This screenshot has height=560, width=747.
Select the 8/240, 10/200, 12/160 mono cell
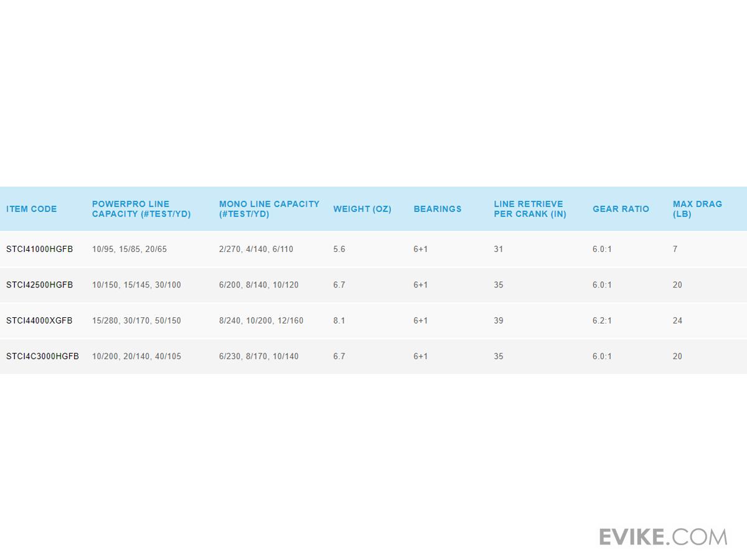(261, 320)
